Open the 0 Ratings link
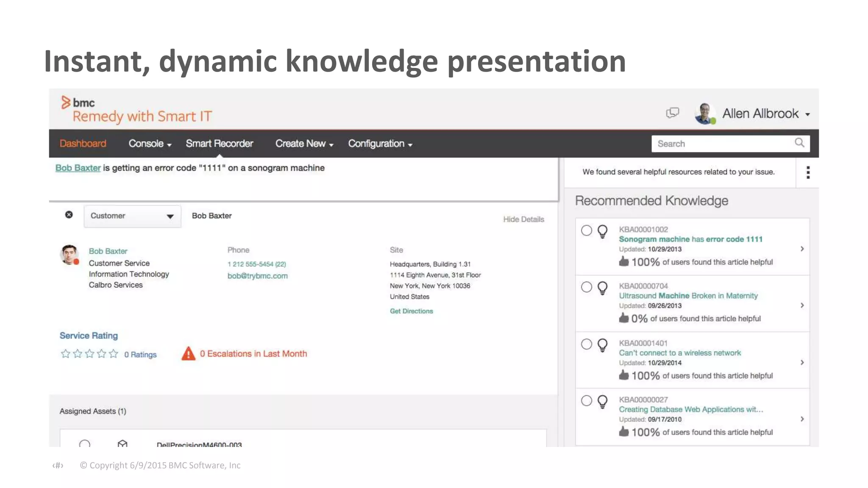This screenshot has height=488, width=868. tap(140, 355)
